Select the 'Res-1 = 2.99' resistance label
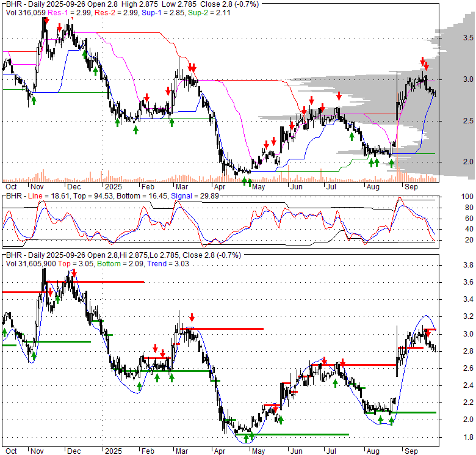 click(70, 13)
